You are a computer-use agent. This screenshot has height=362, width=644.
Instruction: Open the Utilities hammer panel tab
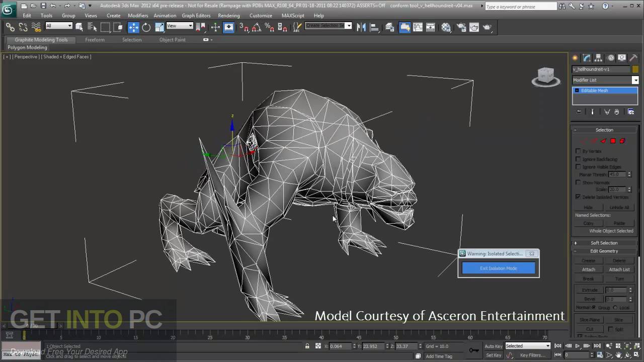[x=633, y=58]
